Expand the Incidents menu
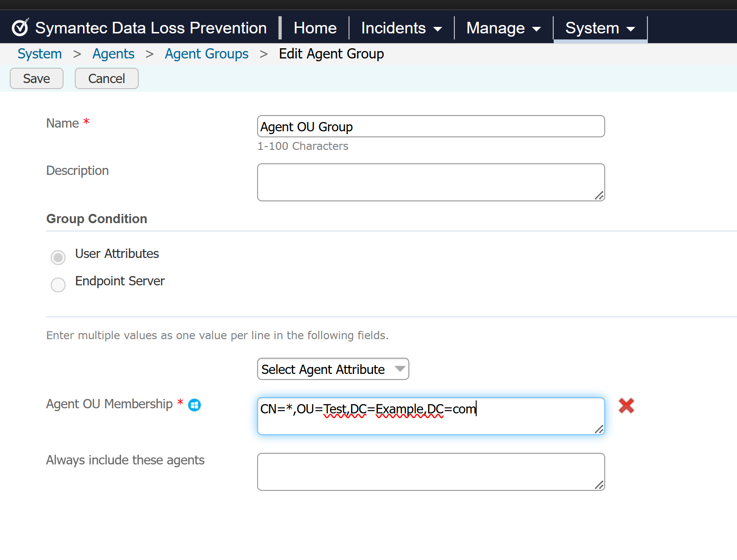This screenshot has height=560, width=737. coord(401,28)
